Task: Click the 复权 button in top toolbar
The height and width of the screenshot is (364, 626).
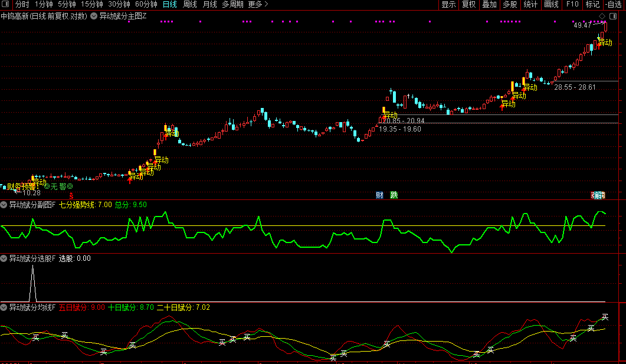Action: [468, 5]
